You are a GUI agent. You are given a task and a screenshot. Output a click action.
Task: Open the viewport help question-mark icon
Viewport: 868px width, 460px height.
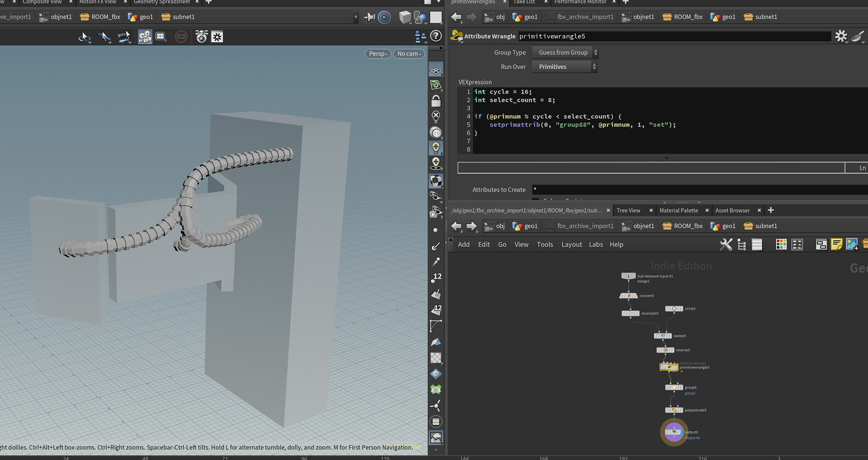click(x=436, y=36)
